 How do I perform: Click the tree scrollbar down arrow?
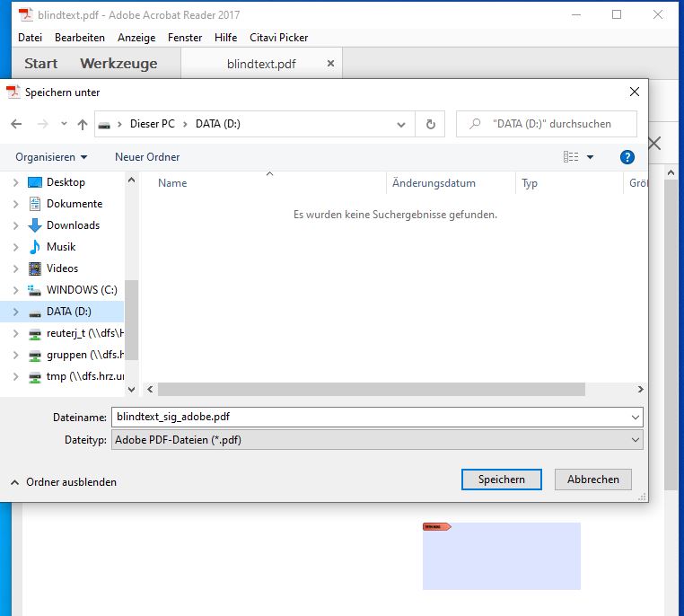[132, 389]
